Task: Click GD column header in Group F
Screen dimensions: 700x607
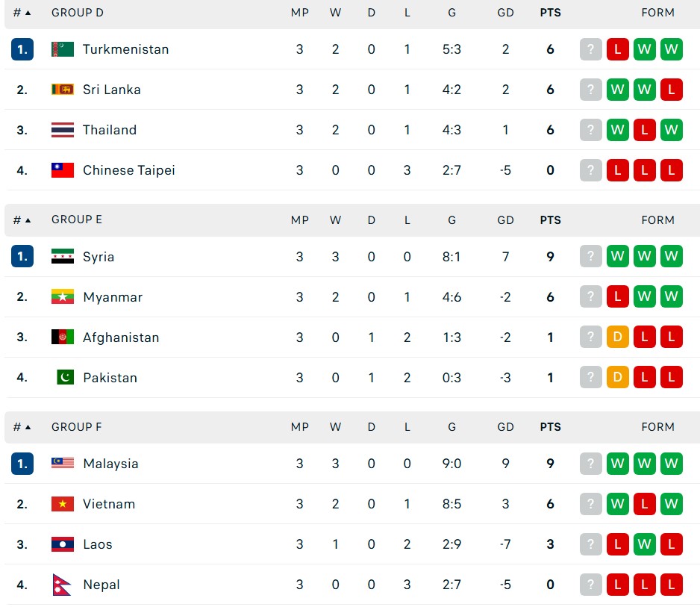Action: tap(505, 427)
